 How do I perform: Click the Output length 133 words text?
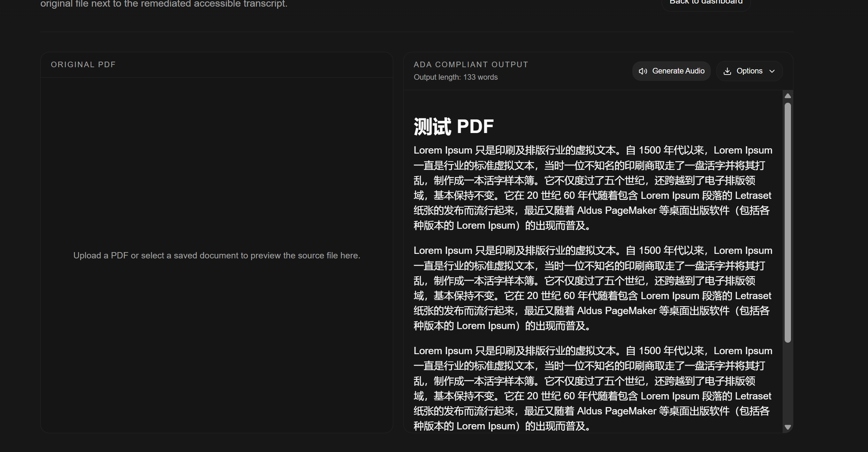pos(455,77)
